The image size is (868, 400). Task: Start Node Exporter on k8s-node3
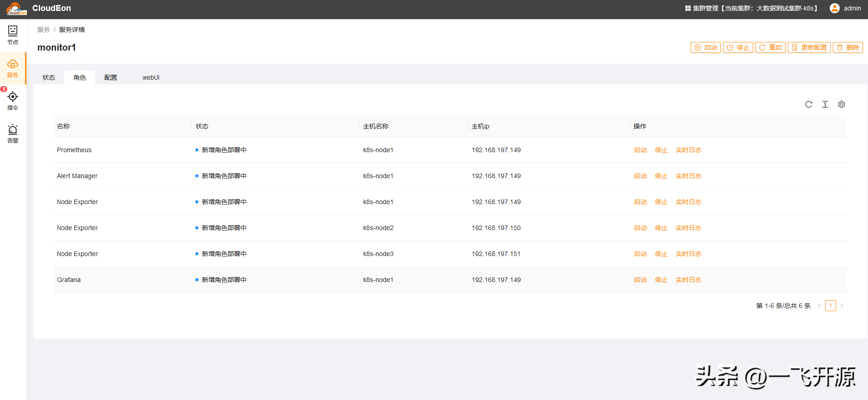coord(640,254)
